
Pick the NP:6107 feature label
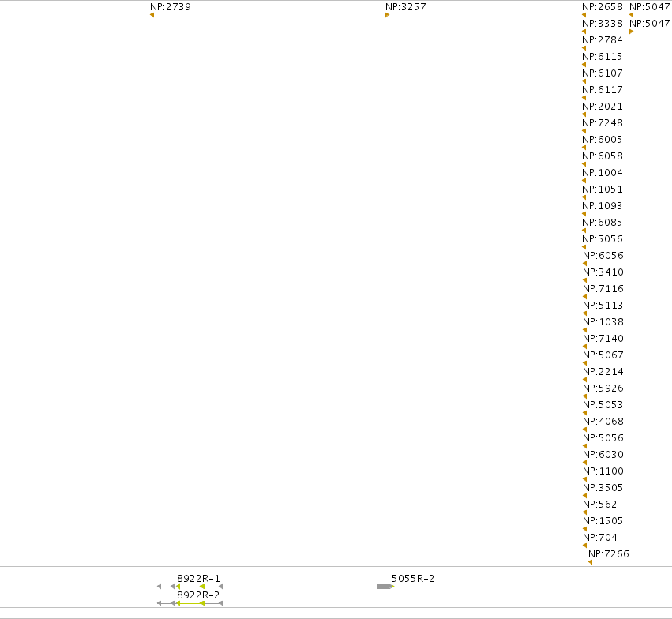tap(603, 73)
